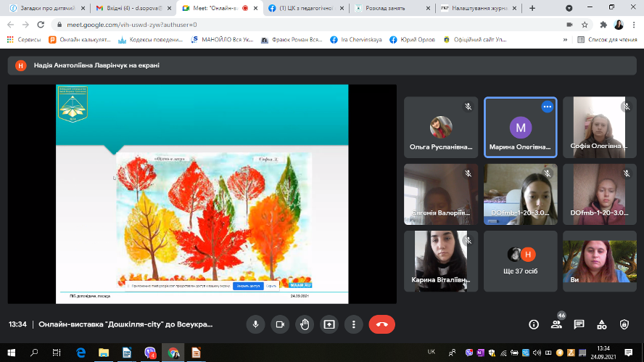Open the 'Ще 37 осіб' tile
The height and width of the screenshot is (362, 644).
[521, 261]
